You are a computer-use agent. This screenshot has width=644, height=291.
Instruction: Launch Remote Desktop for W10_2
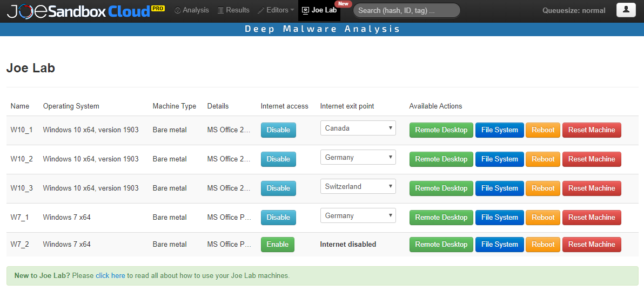pyautogui.click(x=441, y=159)
